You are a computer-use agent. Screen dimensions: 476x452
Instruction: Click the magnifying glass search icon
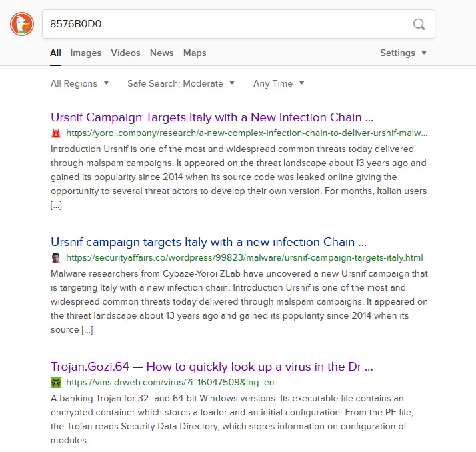coord(419,24)
